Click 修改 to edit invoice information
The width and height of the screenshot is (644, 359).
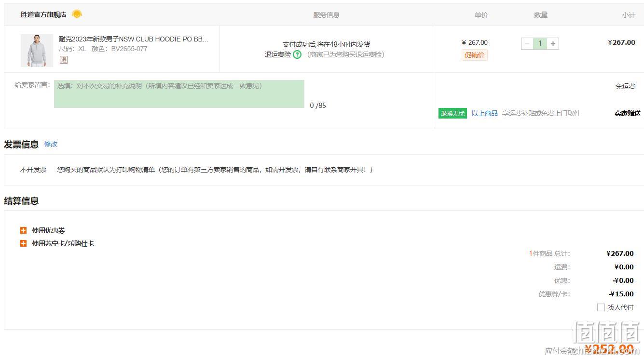(x=51, y=144)
